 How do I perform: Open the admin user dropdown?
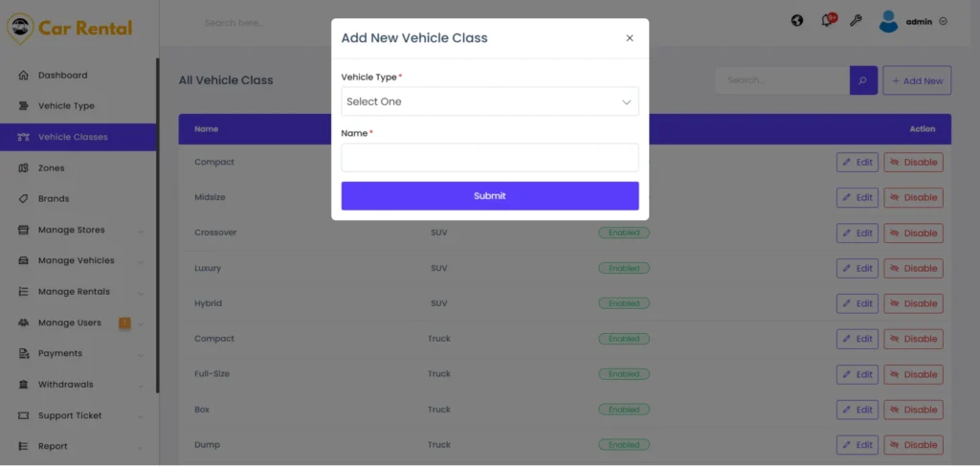coord(913,21)
